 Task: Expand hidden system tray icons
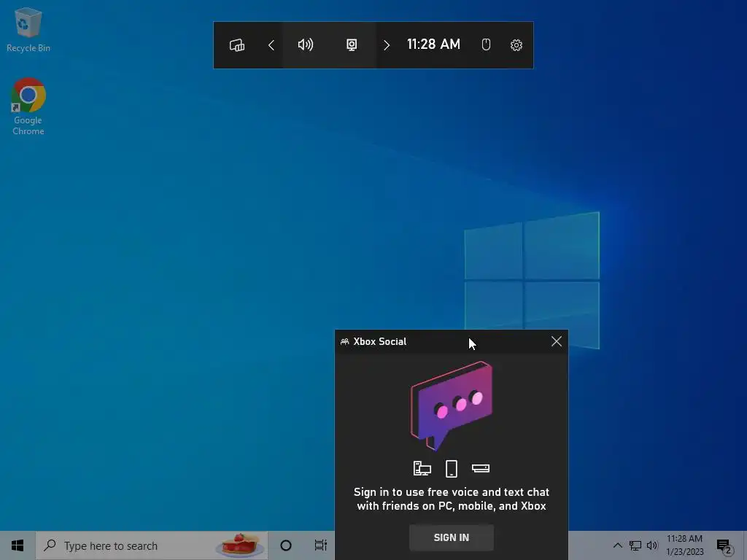tap(617, 545)
